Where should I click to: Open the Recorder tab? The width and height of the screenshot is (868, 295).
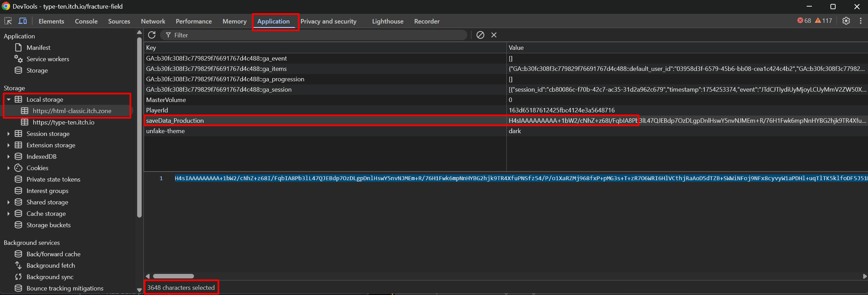(x=427, y=21)
